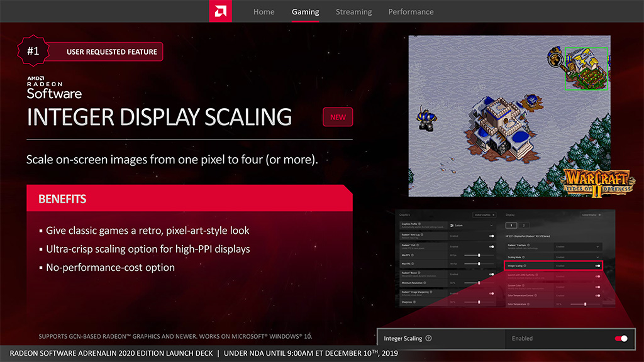Toggle Custom Color switch
This screenshot has width=644, height=362.
coord(597,287)
